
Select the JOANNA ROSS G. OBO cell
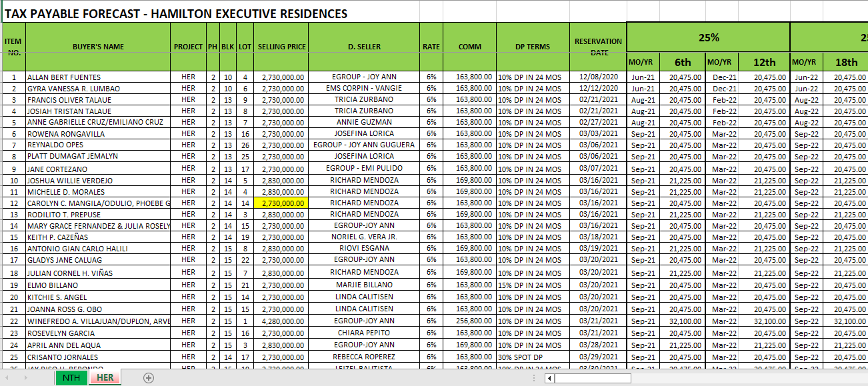pos(98,309)
